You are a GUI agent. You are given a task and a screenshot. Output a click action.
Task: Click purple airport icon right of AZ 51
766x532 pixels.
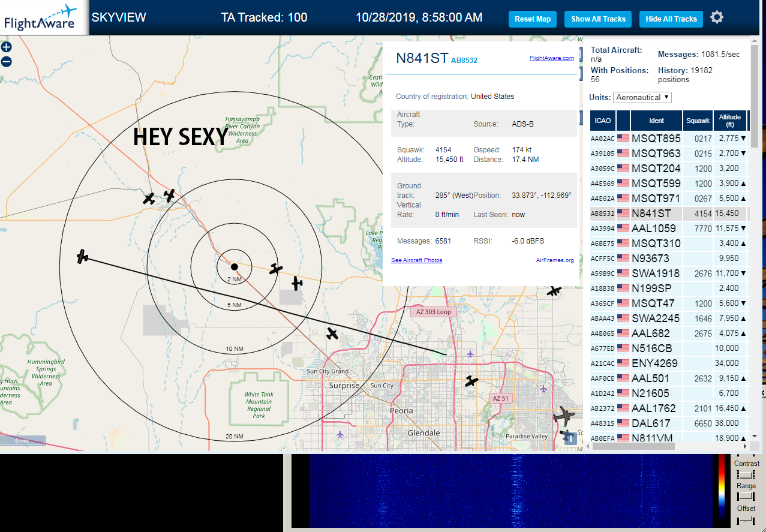[543, 389]
